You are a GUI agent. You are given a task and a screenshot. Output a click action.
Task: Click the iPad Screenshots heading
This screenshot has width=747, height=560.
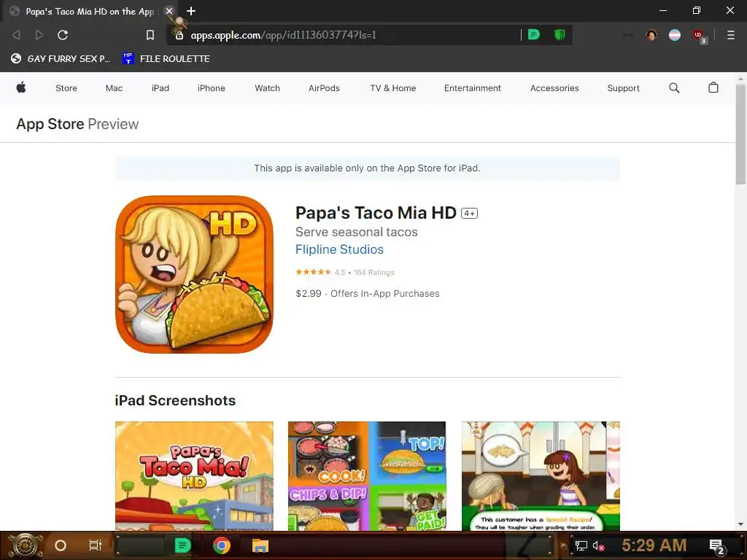175,400
